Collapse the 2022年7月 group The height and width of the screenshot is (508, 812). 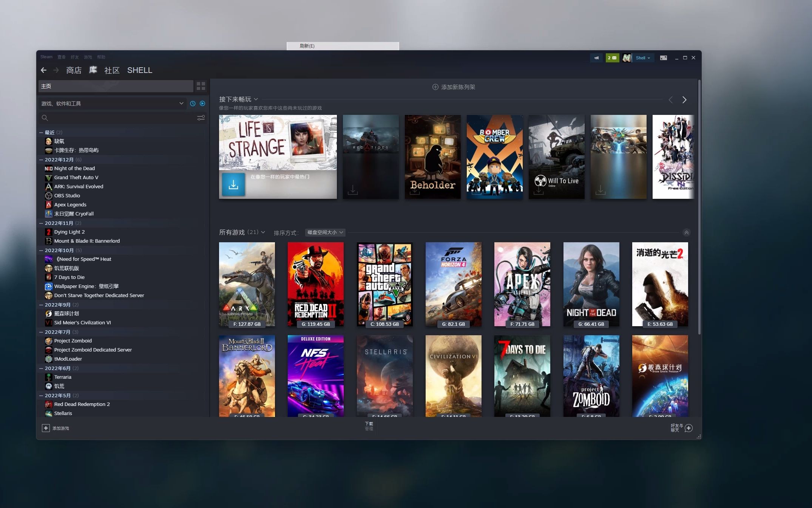click(x=41, y=332)
